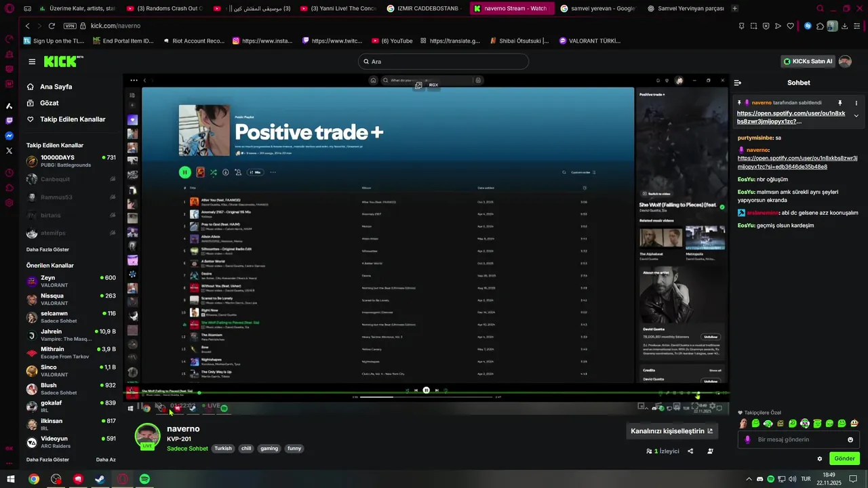Open browser extensions cube icon
868x488 pixels.
point(820,26)
